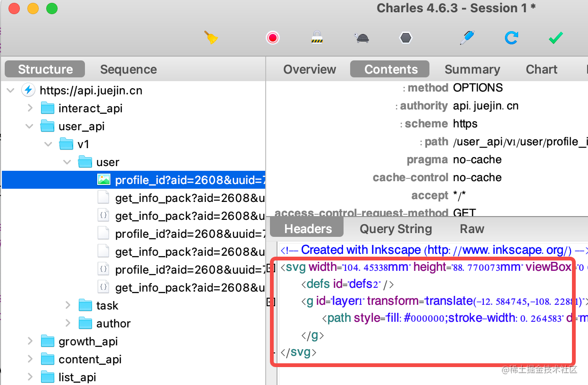Click the author folder icon

tap(85, 323)
